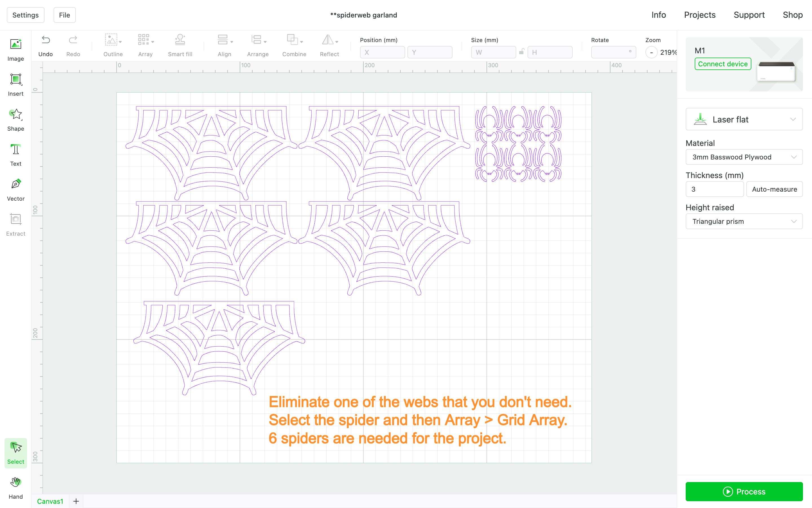Expand the Arrange dropdown arrow

coord(265,42)
